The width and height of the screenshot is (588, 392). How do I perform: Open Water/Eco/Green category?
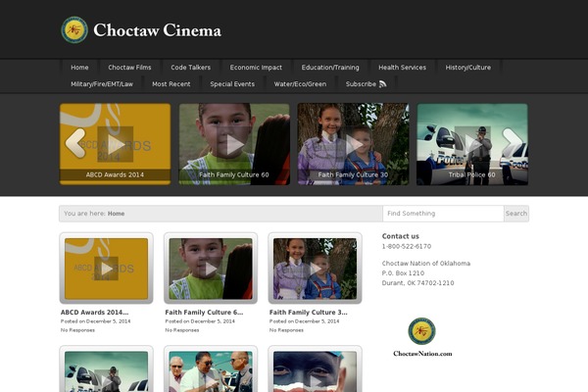[300, 84]
